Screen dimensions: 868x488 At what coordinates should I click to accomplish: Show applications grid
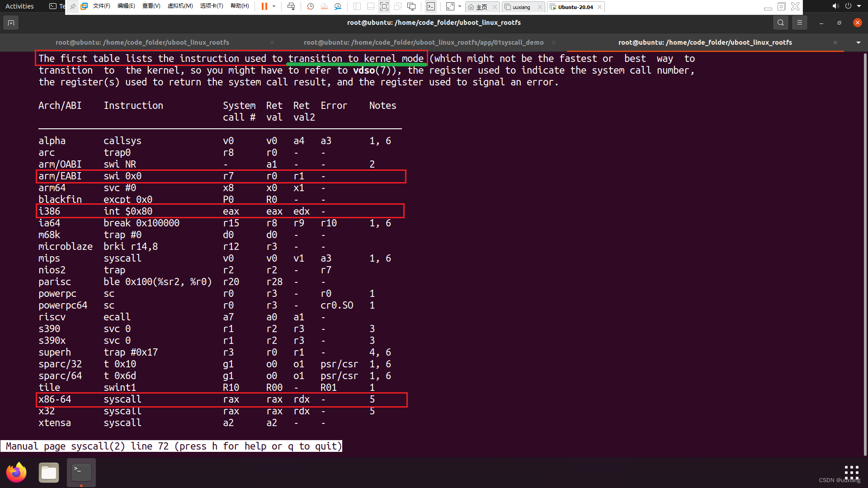pyautogui.click(x=851, y=472)
